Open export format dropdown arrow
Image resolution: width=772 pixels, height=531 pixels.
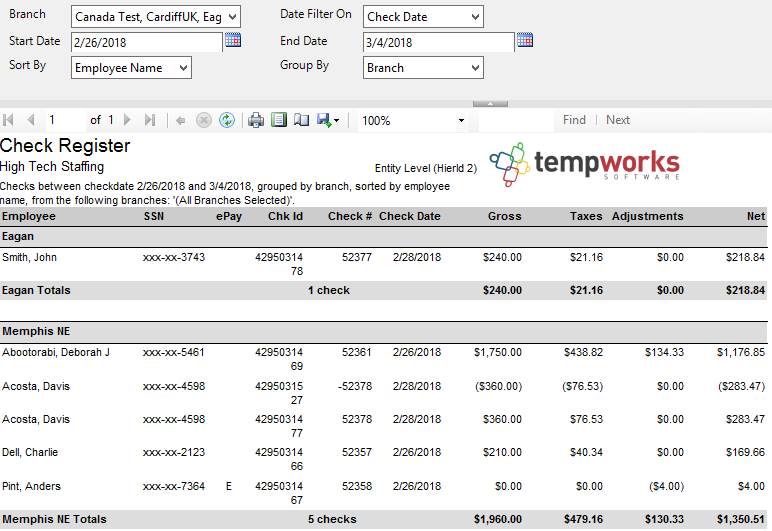337,121
